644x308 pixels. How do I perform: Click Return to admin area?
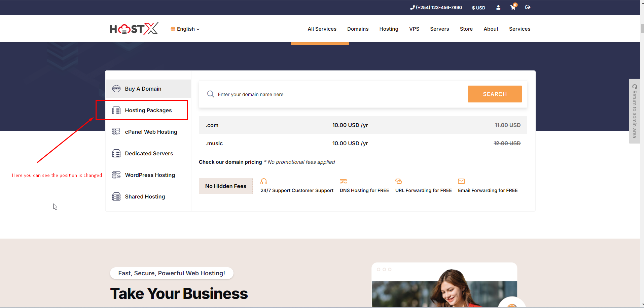point(634,111)
